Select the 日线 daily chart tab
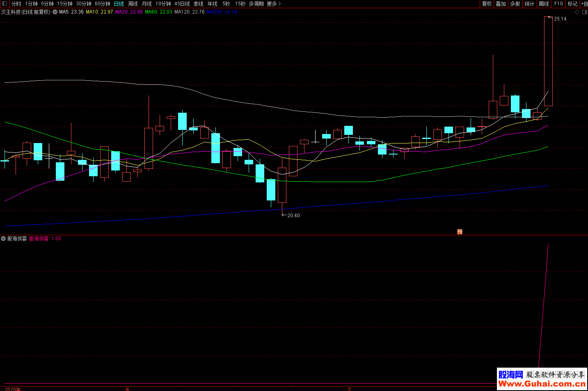 tap(119, 4)
